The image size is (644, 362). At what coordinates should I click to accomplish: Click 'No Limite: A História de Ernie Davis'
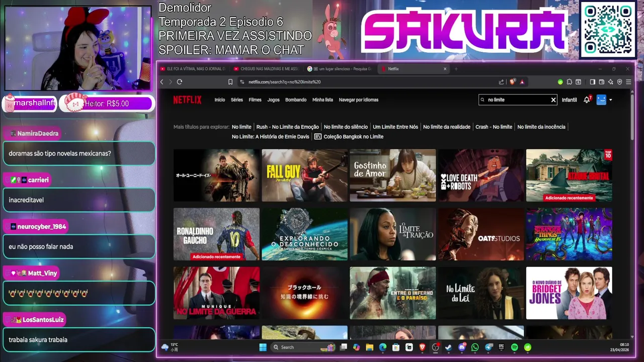271,137
